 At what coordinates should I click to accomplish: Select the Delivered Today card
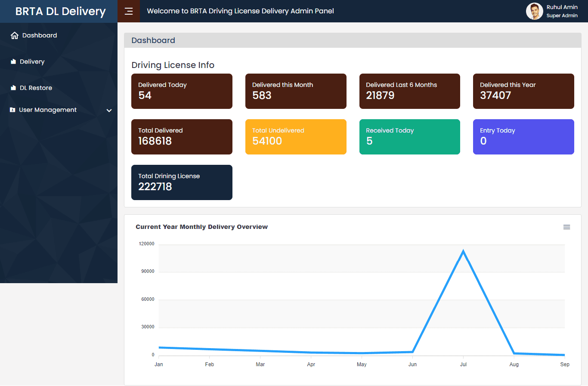pos(182,91)
